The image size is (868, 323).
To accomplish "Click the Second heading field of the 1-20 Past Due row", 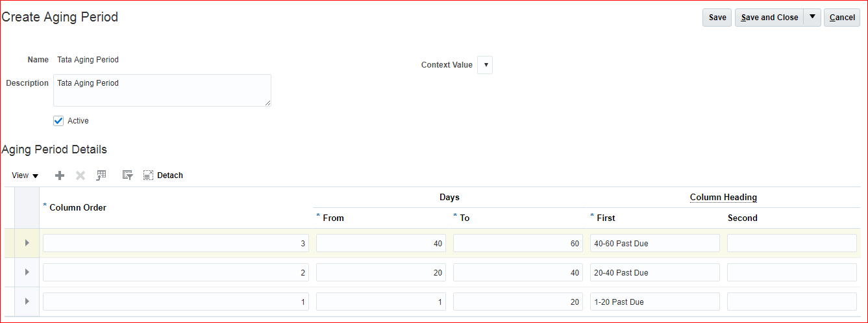I will (x=791, y=302).
